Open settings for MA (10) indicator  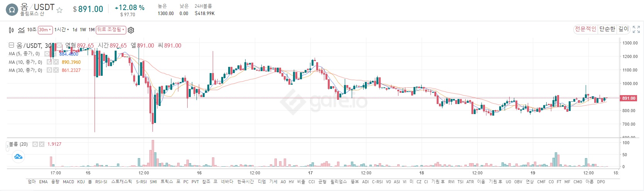click(49, 62)
